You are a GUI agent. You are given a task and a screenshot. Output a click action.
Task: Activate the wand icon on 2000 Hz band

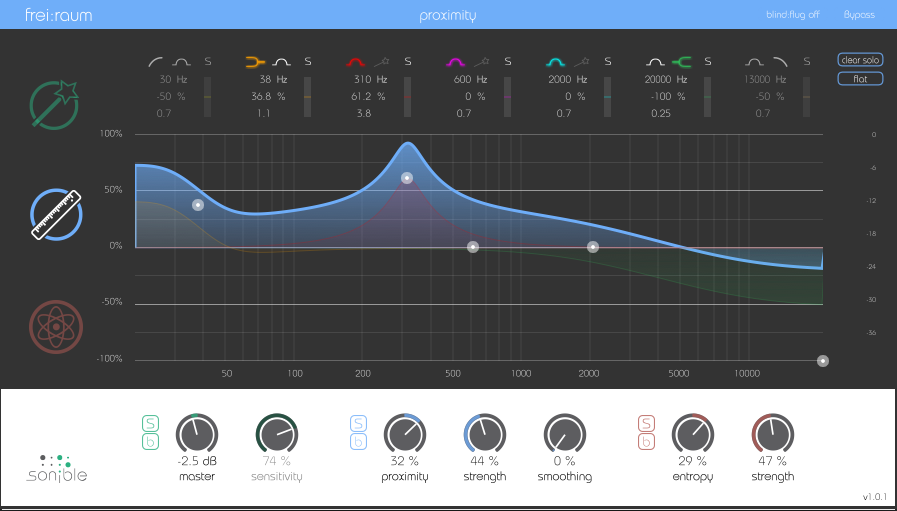[x=581, y=61]
